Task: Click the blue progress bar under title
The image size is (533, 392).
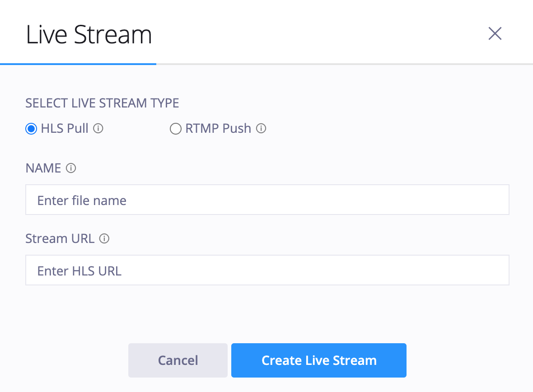Action: pos(78,64)
